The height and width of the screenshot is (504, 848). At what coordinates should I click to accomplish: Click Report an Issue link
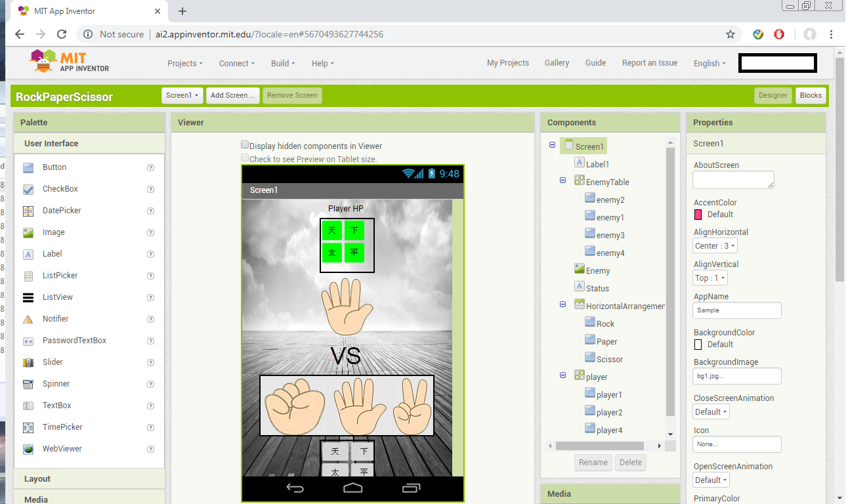(650, 63)
